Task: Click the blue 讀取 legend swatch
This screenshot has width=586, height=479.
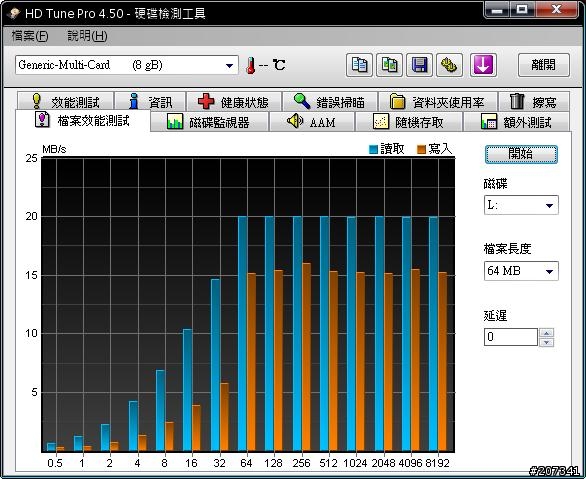Action: [x=373, y=149]
